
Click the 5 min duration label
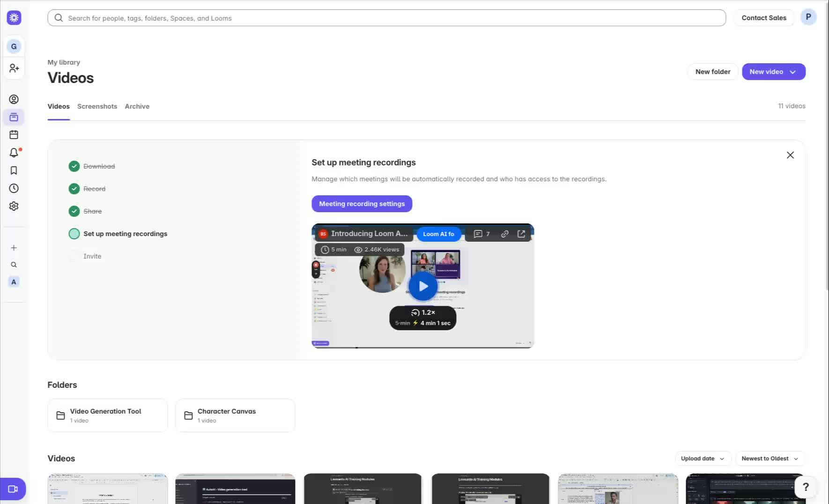click(333, 250)
